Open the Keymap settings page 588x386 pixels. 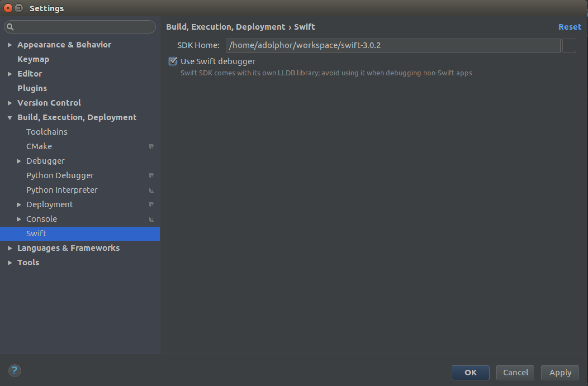coord(33,59)
